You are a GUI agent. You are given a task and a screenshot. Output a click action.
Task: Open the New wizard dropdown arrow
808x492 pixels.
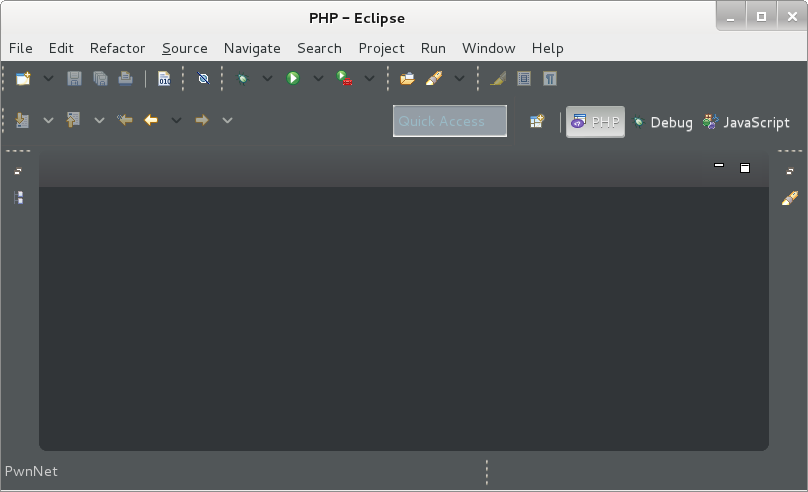(x=48, y=78)
